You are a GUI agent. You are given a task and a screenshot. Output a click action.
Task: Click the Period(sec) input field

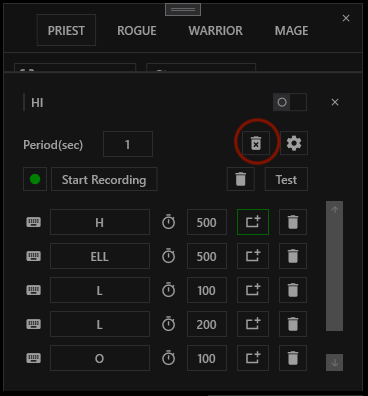click(128, 144)
